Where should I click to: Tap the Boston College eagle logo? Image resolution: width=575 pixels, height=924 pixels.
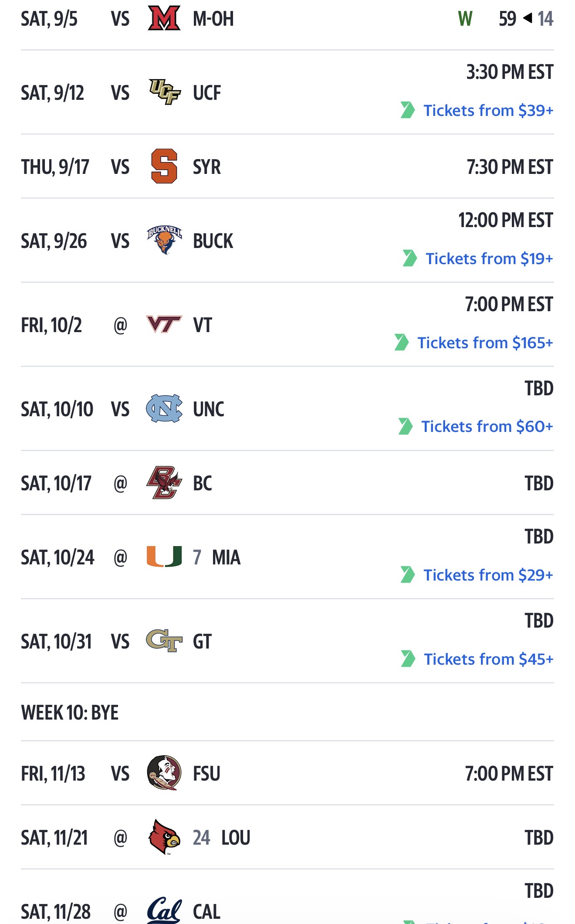pos(164,482)
